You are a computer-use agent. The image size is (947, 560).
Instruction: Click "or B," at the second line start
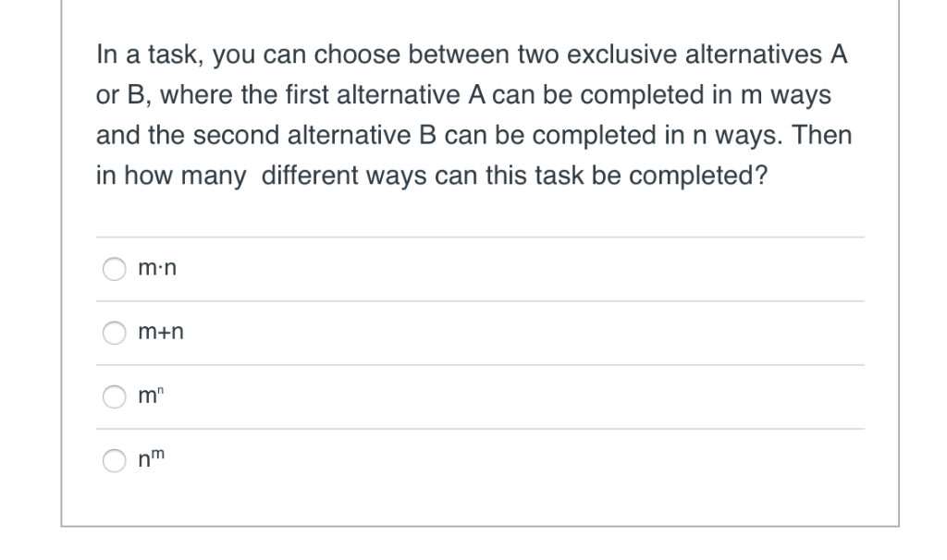(123, 95)
